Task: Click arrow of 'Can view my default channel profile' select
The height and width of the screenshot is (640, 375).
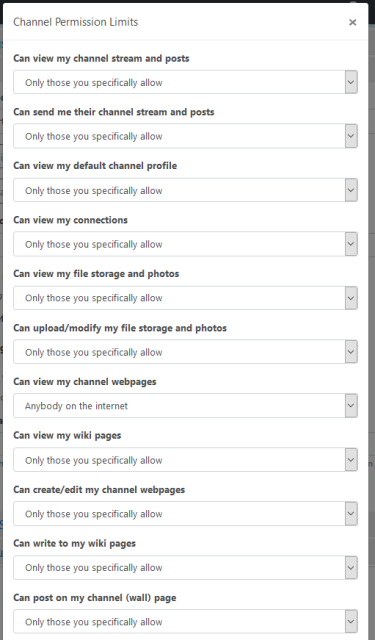Action: 351,190
